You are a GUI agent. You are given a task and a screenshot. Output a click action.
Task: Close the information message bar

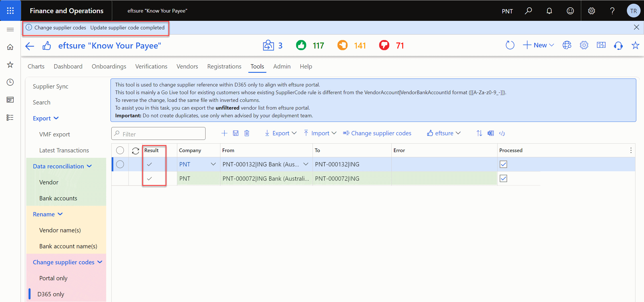pyautogui.click(x=637, y=27)
